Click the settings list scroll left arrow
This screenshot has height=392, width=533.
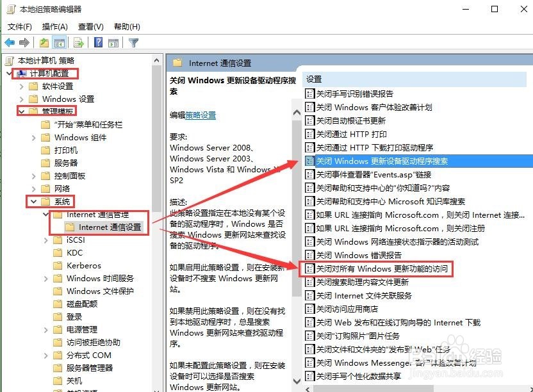307,389
